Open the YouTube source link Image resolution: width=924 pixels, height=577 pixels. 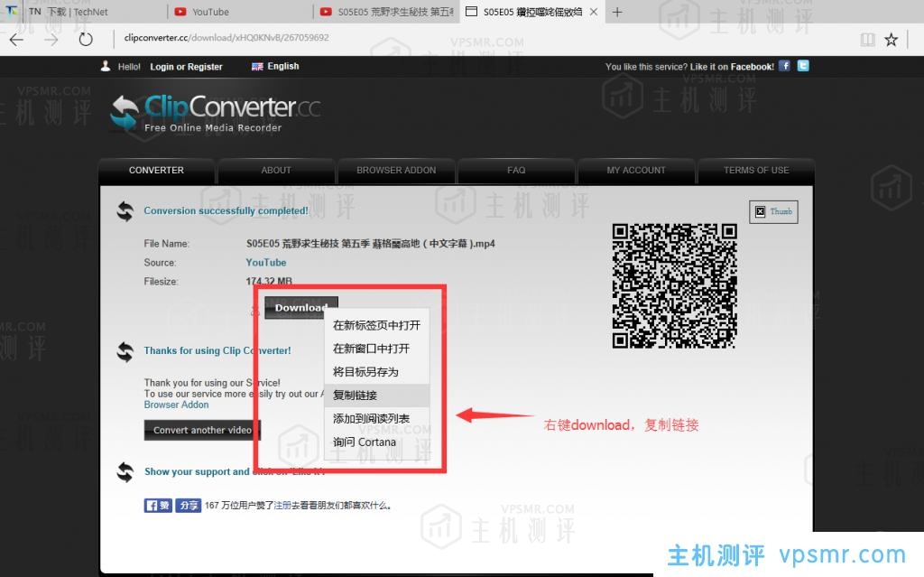(266, 263)
